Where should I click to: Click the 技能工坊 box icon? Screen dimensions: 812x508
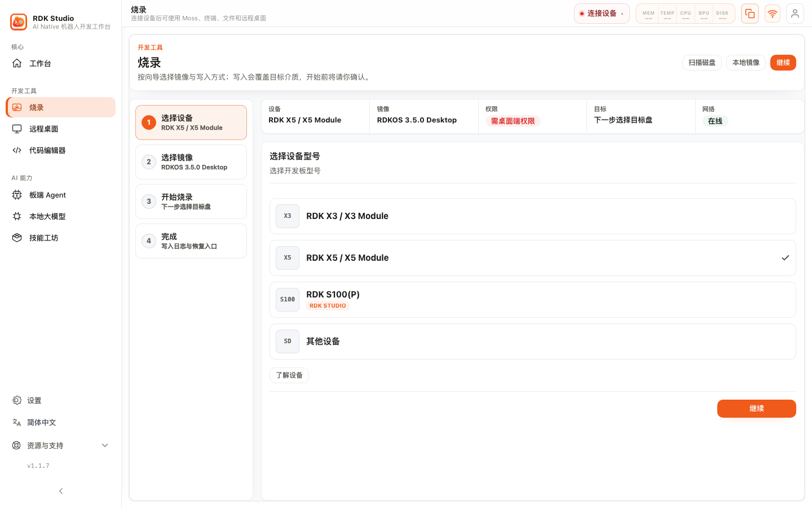click(x=17, y=238)
